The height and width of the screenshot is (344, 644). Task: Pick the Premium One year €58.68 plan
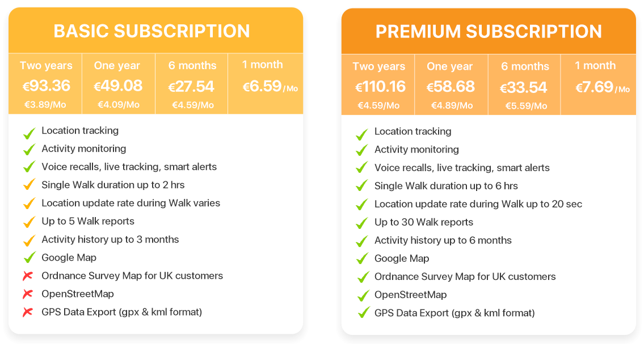451,84
